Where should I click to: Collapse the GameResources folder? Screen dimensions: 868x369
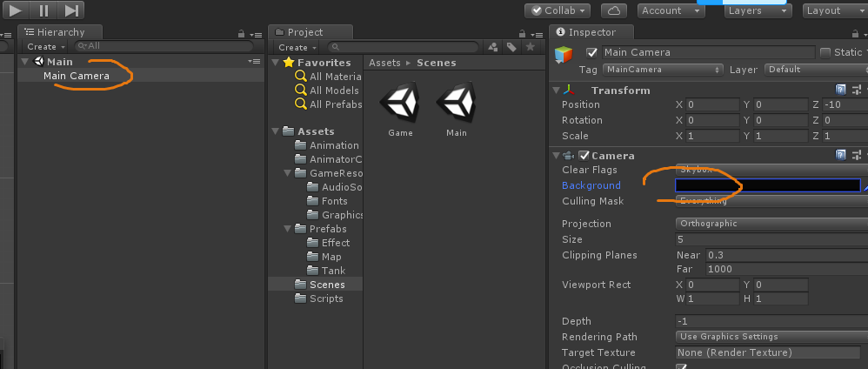[x=289, y=173]
